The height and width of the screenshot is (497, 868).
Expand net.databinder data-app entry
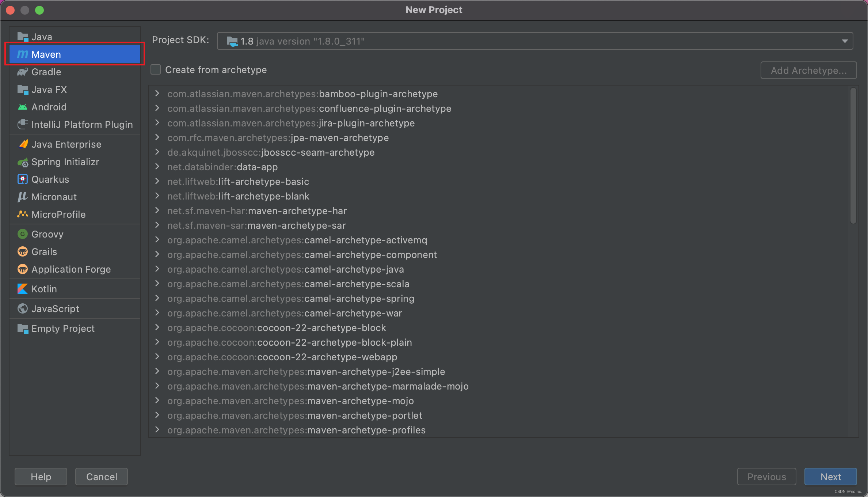157,167
